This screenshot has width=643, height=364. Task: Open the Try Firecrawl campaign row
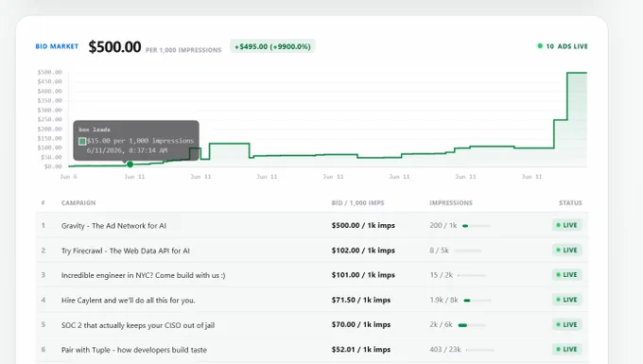[312, 251]
